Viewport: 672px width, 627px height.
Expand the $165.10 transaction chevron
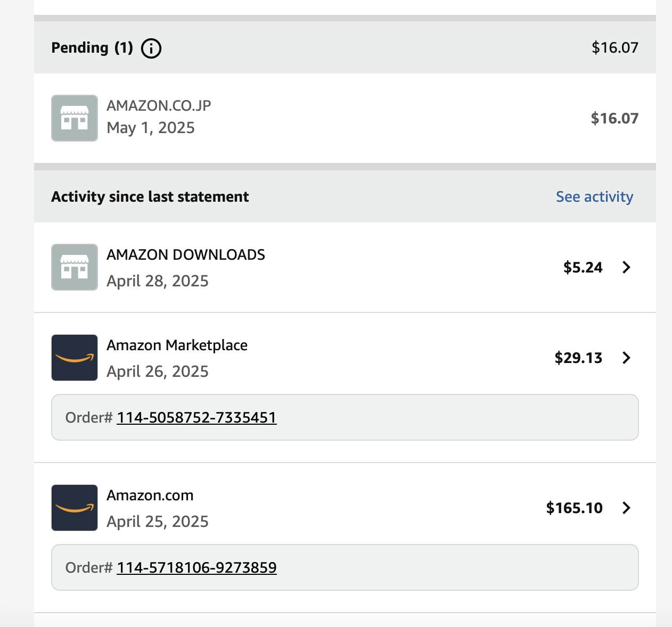pos(627,508)
